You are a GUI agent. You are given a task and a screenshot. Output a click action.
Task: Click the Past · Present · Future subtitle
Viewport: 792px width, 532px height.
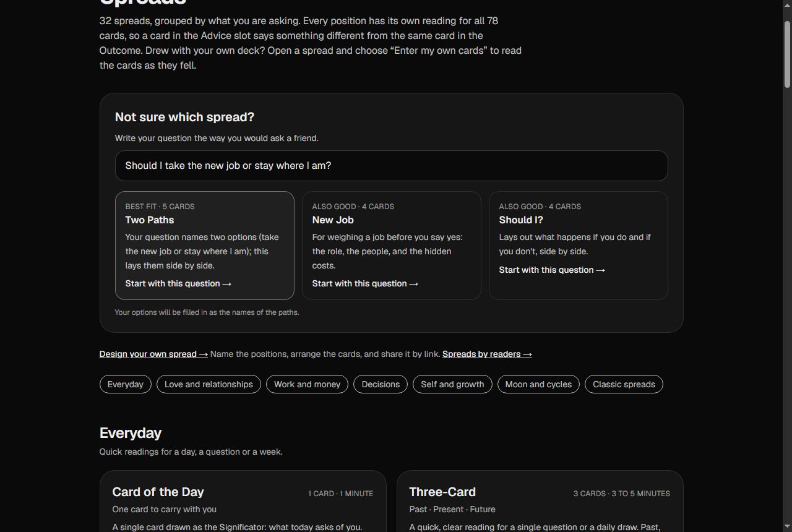(x=452, y=509)
